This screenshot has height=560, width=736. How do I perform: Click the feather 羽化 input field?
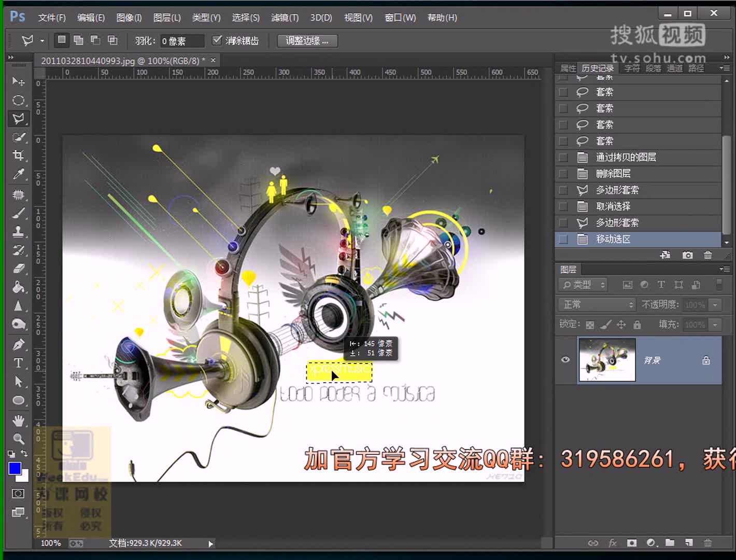click(181, 40)
